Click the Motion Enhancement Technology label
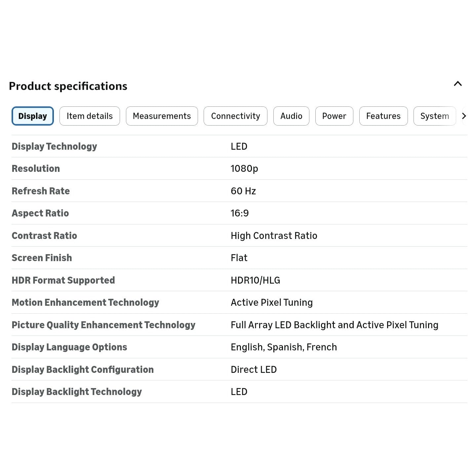The image size is (476, 476). click(x=85, y=302)
